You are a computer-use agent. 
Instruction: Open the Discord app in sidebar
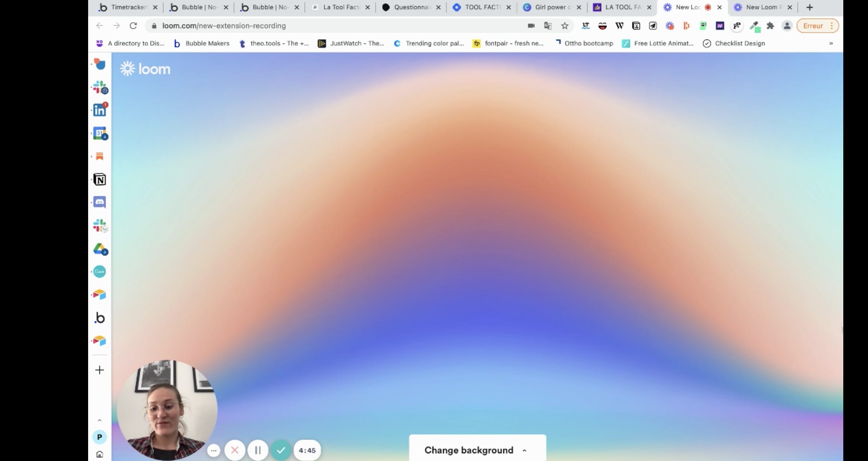pyautogui.click(x=100, y=202)
